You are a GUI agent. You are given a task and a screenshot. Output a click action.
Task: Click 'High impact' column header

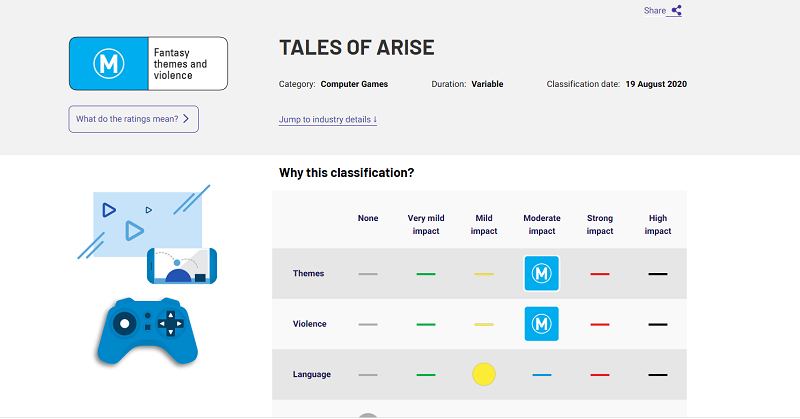tap(658, 225)
